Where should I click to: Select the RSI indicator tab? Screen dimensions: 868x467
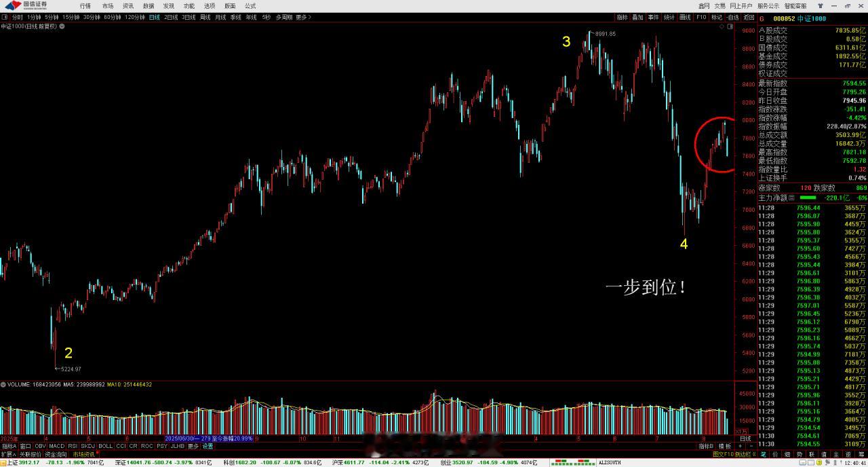73,446
